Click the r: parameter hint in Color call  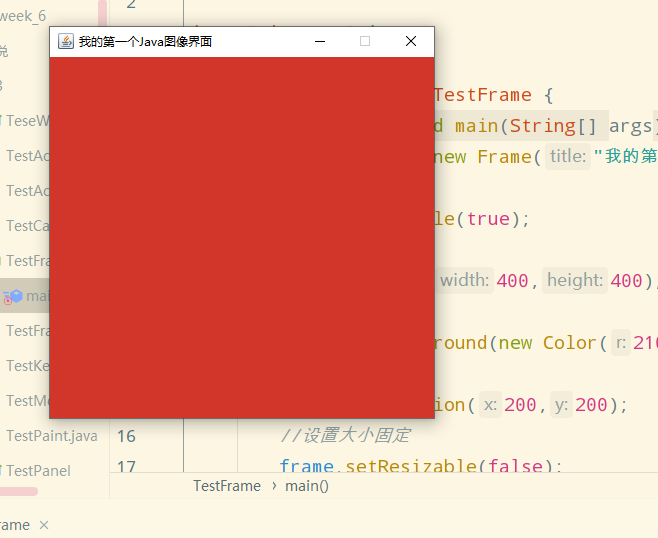[x=621, y=343]
